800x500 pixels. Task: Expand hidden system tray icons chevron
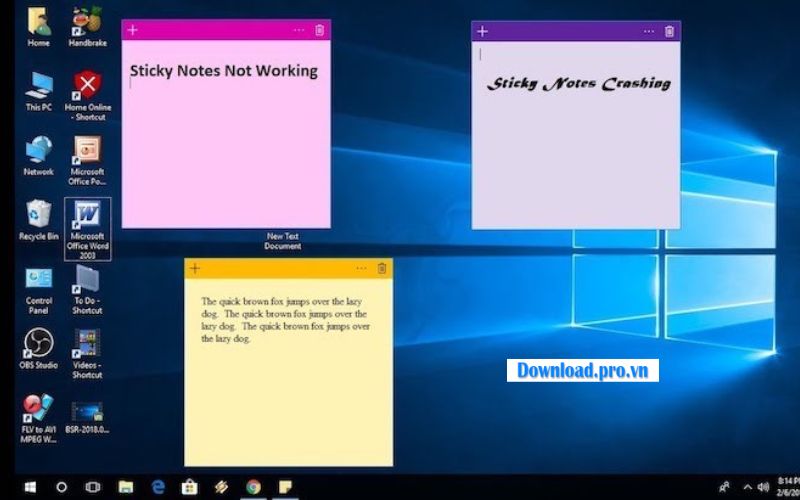click(747, 487)
